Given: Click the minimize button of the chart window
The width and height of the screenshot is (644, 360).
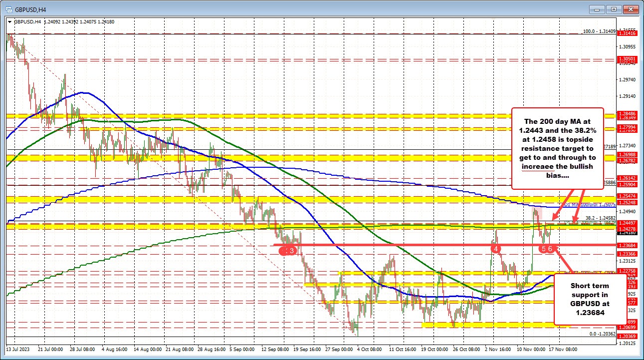Looking at the screenshot, I should tap(597, 9).
